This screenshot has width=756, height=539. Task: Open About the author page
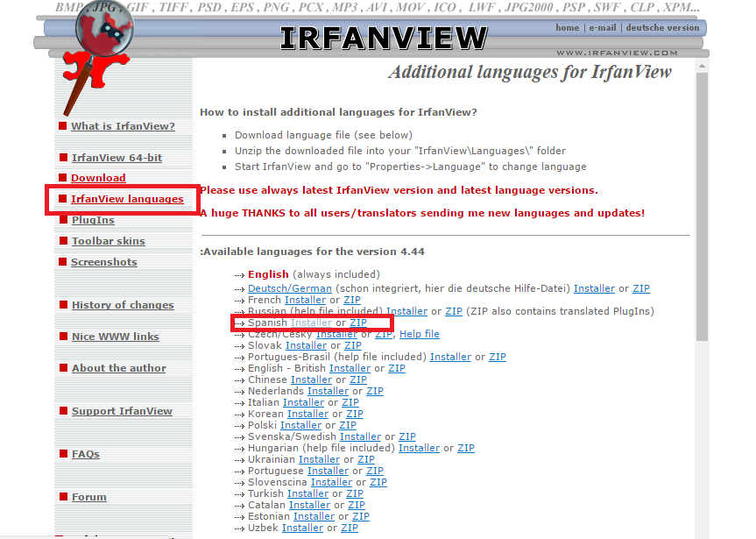pos(119,368)
